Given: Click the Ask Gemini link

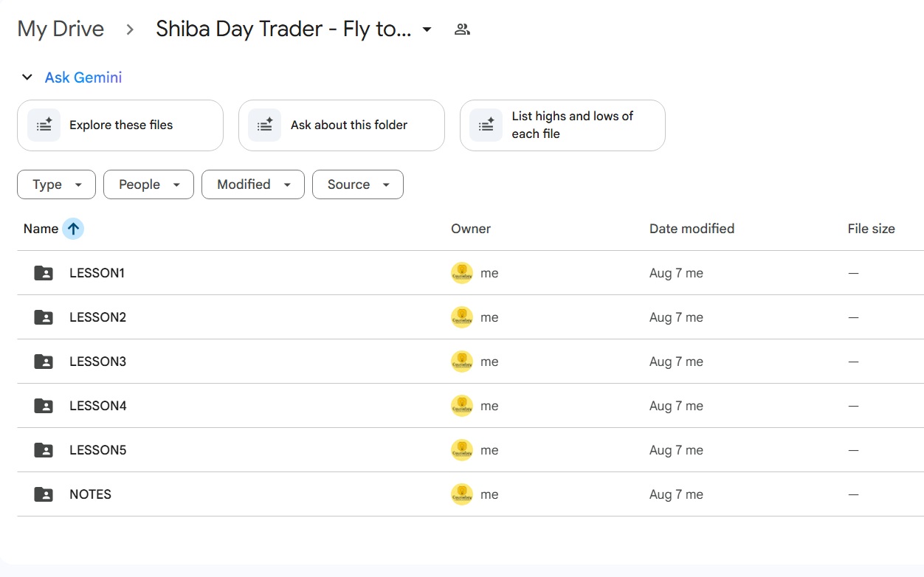Looking at the screenshot, I should coord(83,77).
